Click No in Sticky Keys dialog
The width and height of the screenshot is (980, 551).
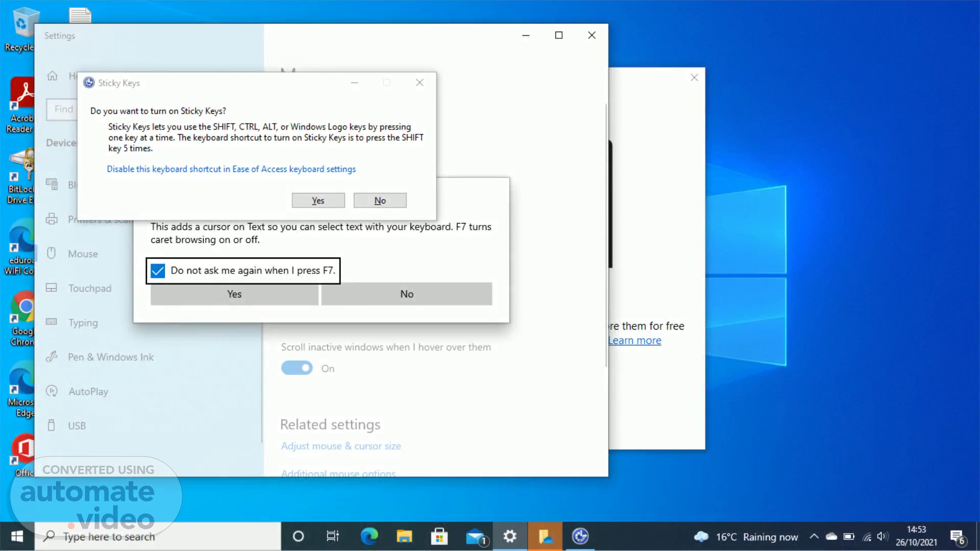point(380,201)
